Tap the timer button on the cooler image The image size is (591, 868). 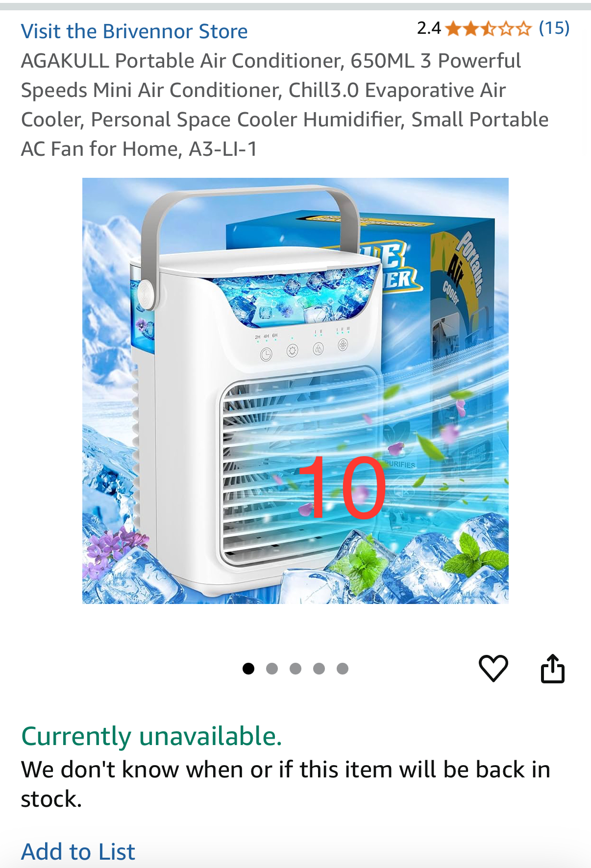pos(266,355)
